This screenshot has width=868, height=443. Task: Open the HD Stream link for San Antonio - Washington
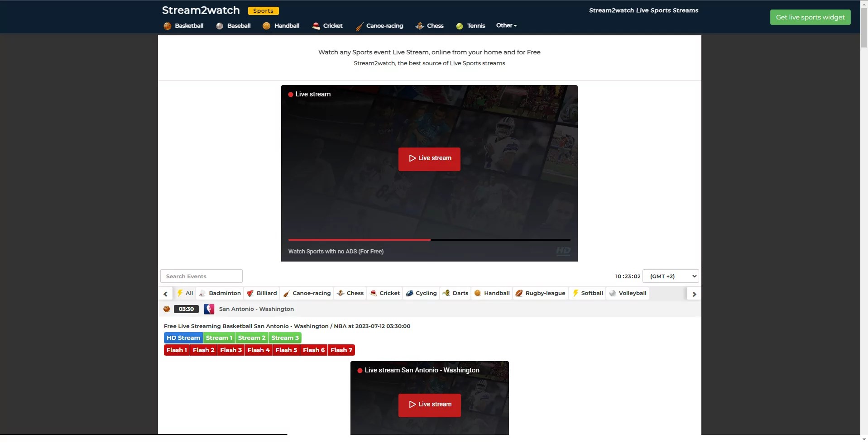click(183, 338)
